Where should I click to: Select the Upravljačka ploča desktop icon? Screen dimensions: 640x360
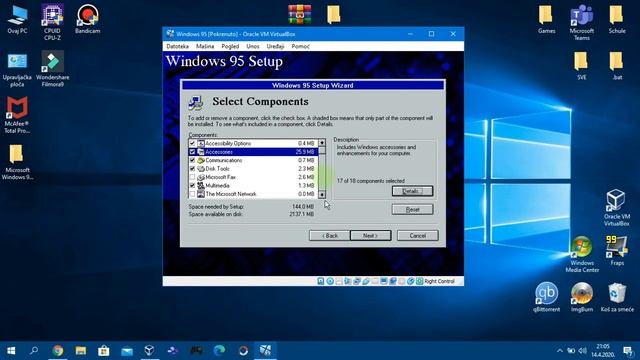tap(17, 69)
